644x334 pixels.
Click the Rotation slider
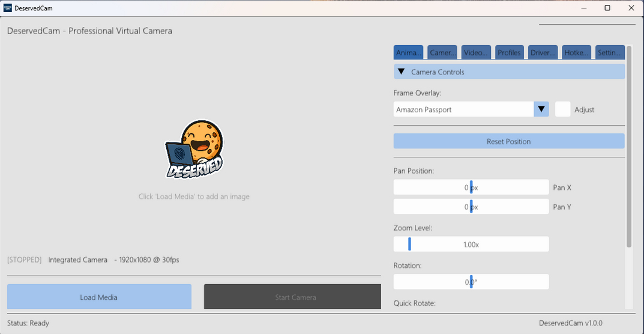tap(471, 282)
